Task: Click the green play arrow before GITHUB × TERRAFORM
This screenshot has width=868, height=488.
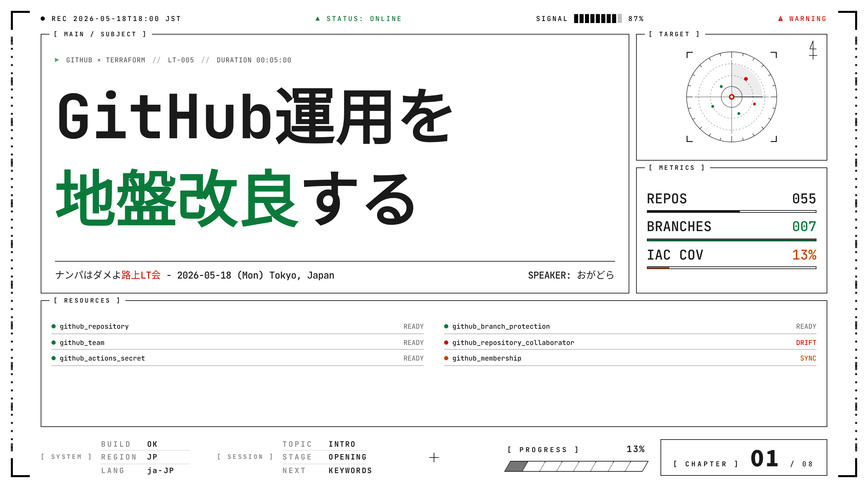Action: click(x=57, y=60)
